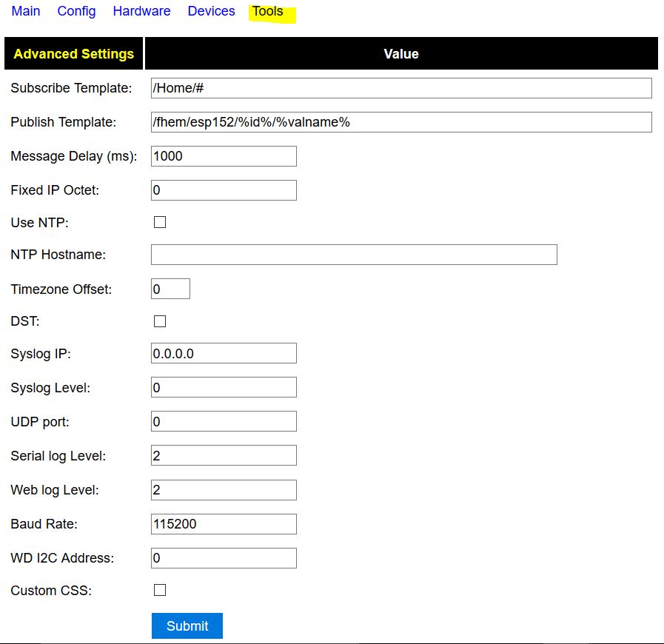Focus the Publish Template text box

(400, 122)
